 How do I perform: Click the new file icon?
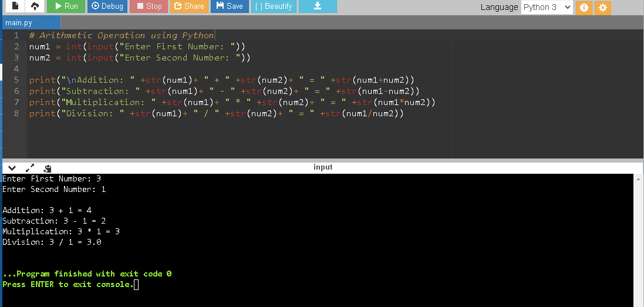[x=14, y=6]
